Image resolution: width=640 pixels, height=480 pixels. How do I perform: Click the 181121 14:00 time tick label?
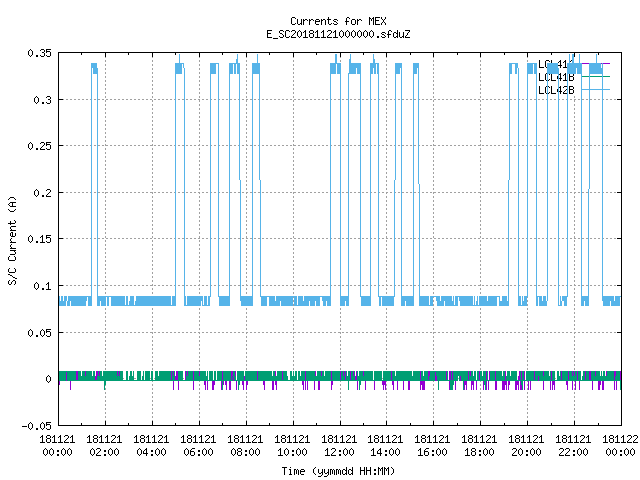point(385,446)
